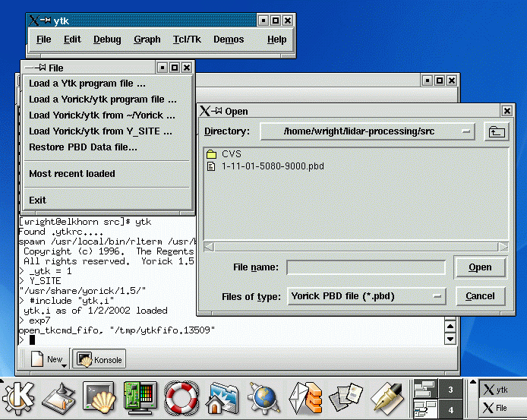Cancel the Open file dialog

click(x=480, y=296)
